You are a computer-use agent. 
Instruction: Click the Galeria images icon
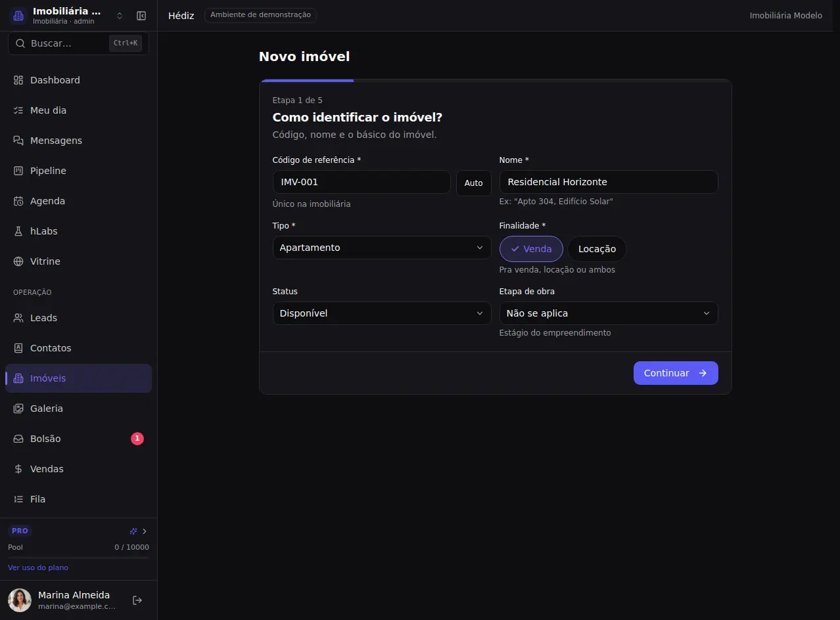point(18,409)
